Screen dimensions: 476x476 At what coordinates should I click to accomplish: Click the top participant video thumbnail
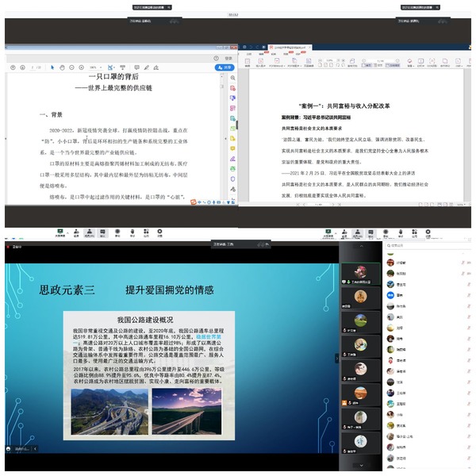359,272
